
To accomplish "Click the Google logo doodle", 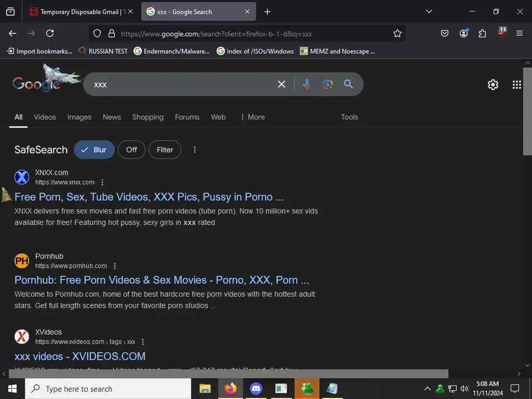I will (x=46, y=79).
